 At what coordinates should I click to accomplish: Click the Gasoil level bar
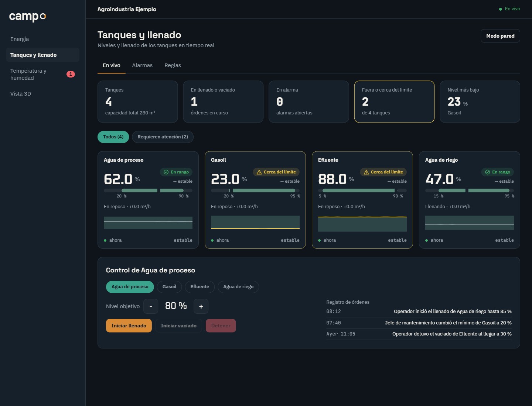255,190
